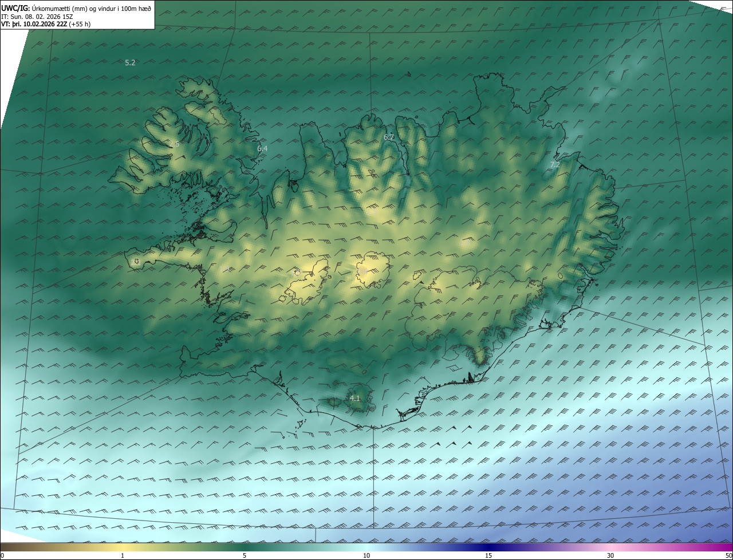Click the 4.1 value label on map
Viewport: 733px width, 560px height.
pyautogui.click(x=354, y=398)
